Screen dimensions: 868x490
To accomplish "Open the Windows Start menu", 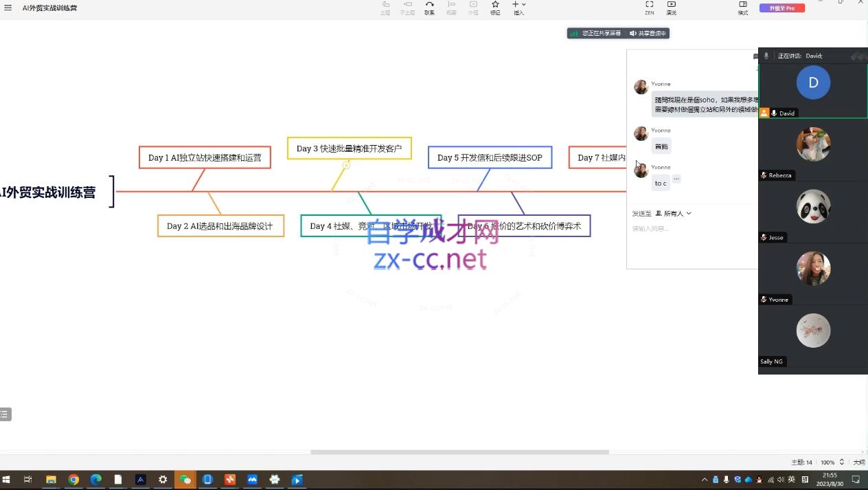I will click(x=8, y=480).
